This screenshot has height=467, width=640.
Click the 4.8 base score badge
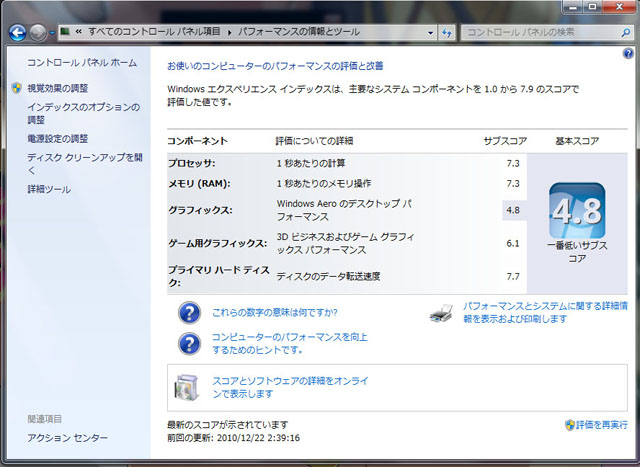click(577, 210)
